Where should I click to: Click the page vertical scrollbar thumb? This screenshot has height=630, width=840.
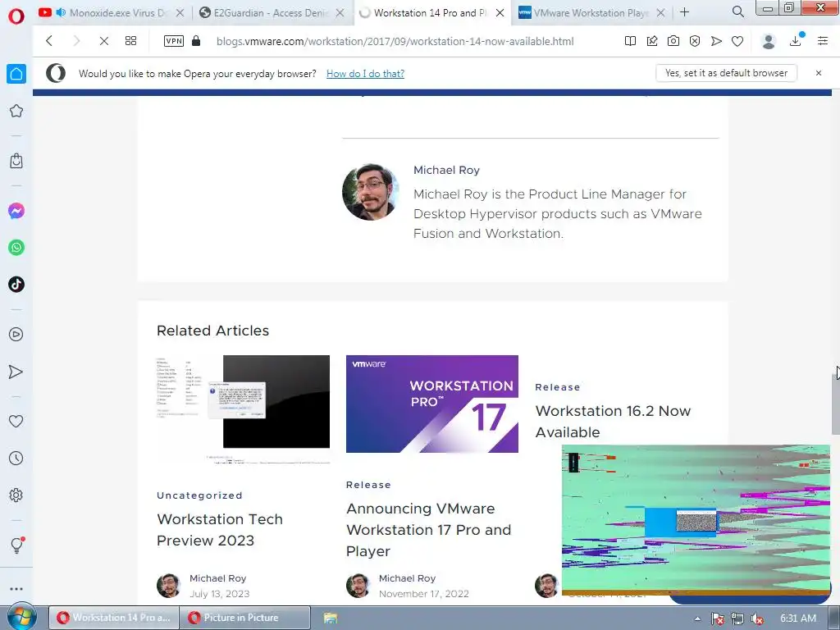pos(835,404)
